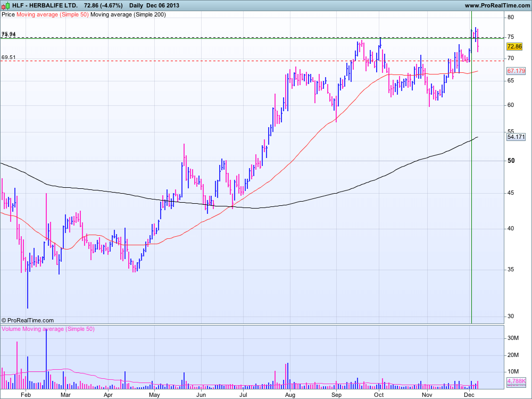Image resolution: width=532 pixels, height=399 pixels.
Task: Click the yellow 72.86 last price tag
Action: (x=514, y=46)
